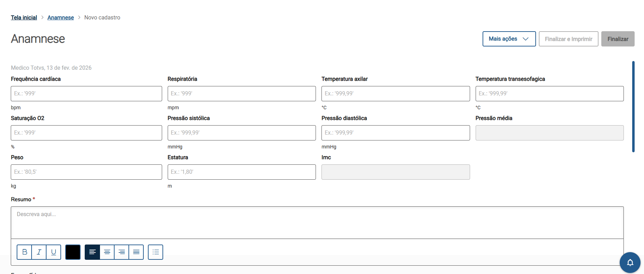The width and height of the screenshot is (644, 274).
Task: Toggle italic text formatting
Action: click(x=39, y=252)
